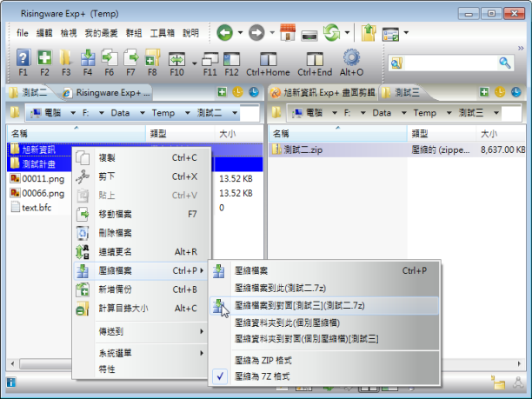
Task: Click the Ctrl+End panel icon
Action: [x=315, y=59]
